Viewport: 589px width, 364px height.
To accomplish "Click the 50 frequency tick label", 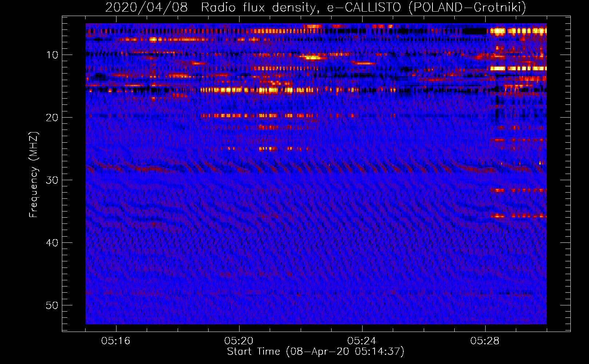I will coord(52,305).
